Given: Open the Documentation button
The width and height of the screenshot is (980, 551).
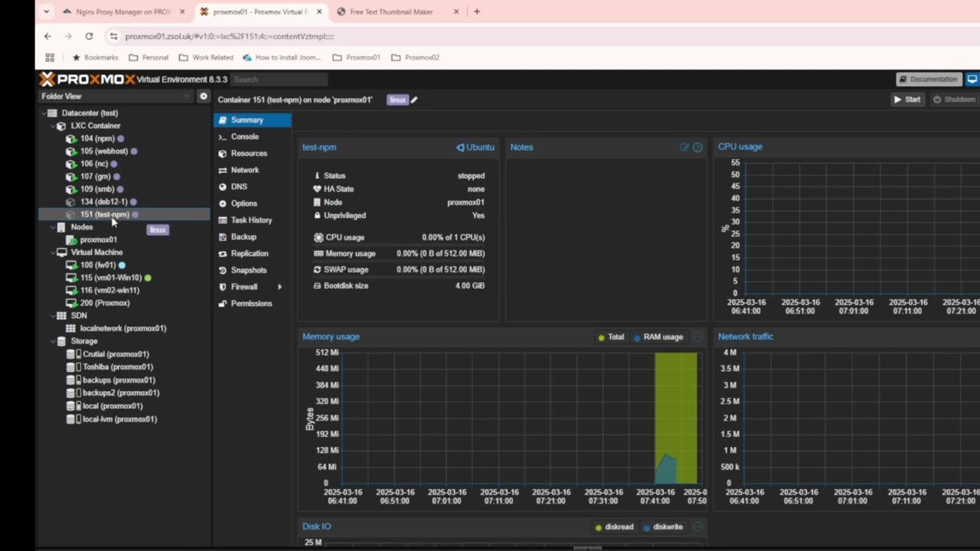Looking at the screenshot, I should (929, 79).
